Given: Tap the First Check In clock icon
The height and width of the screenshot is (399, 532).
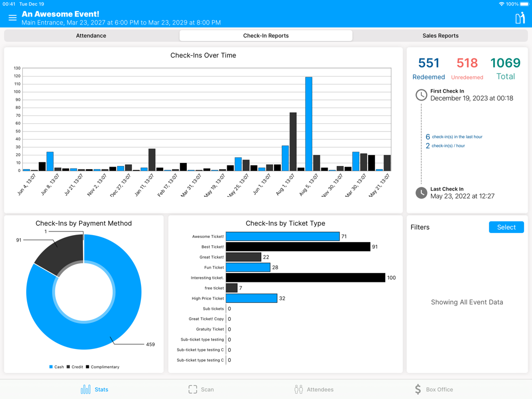Looking at the screenshot, I should [x=421, y=95].
